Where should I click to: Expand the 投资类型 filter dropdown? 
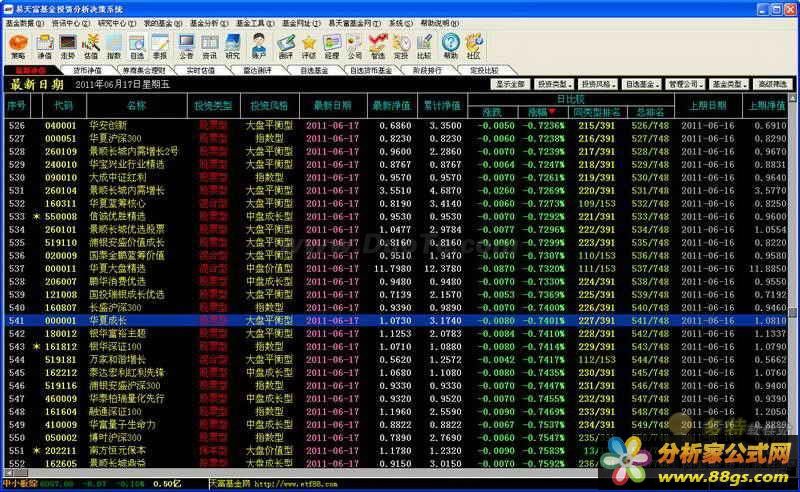pos(554,84)
